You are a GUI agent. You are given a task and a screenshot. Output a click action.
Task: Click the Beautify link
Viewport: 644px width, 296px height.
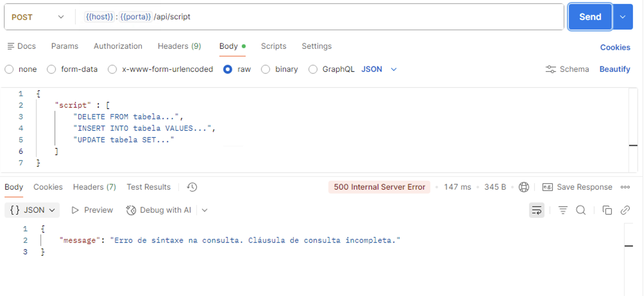click(614, 69)
